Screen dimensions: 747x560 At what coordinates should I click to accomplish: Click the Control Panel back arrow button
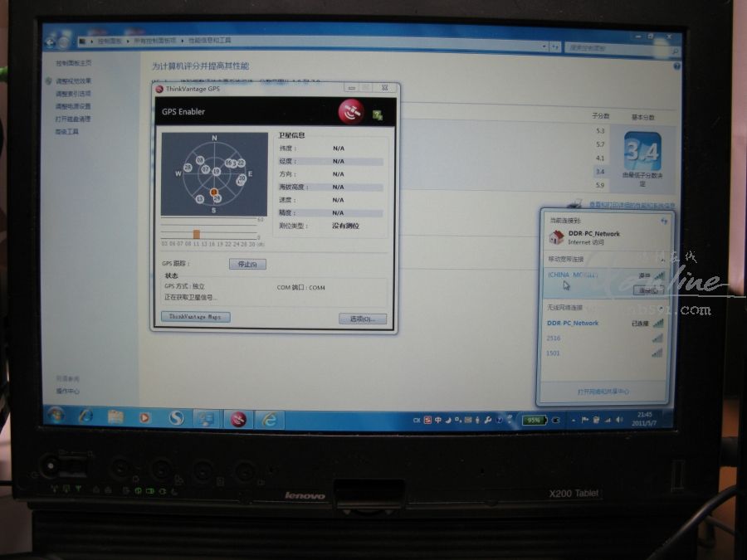50,42
